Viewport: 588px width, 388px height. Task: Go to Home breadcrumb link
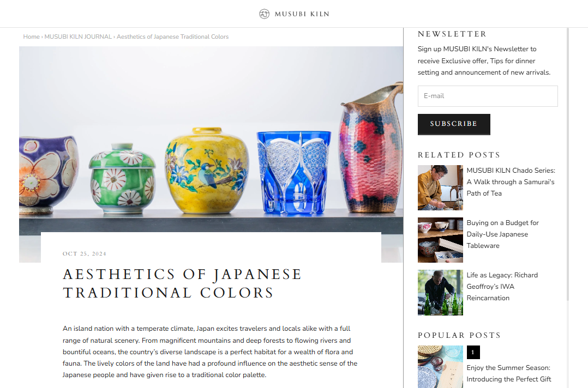point(31,37)
